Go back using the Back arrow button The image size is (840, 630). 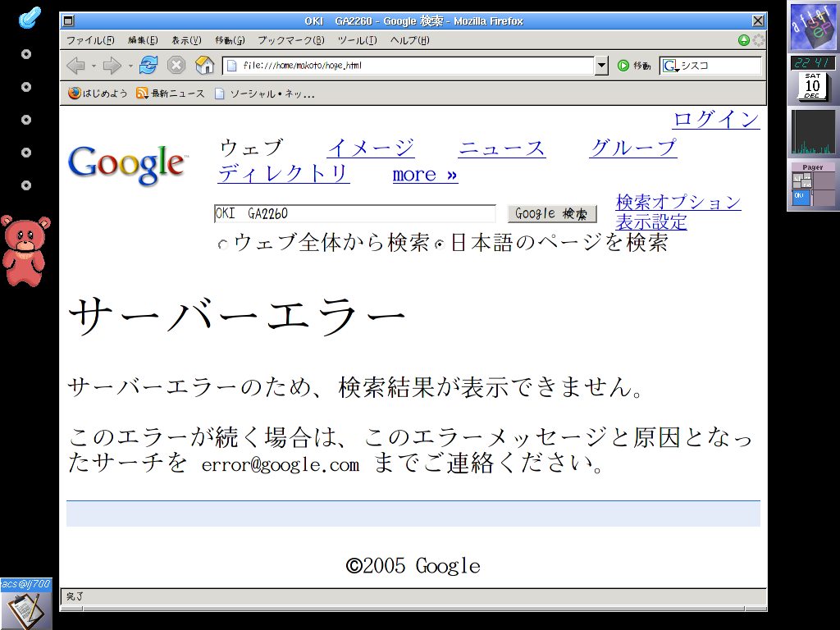click(75, 66)
